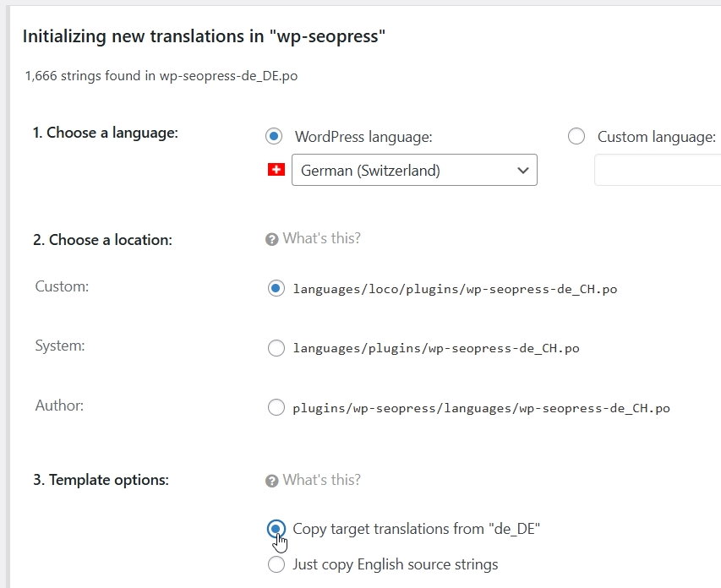The height and width of the screenshot is (588, 721).
Task: Open "What's this?" link under Template options
Action: click(321, 480)
